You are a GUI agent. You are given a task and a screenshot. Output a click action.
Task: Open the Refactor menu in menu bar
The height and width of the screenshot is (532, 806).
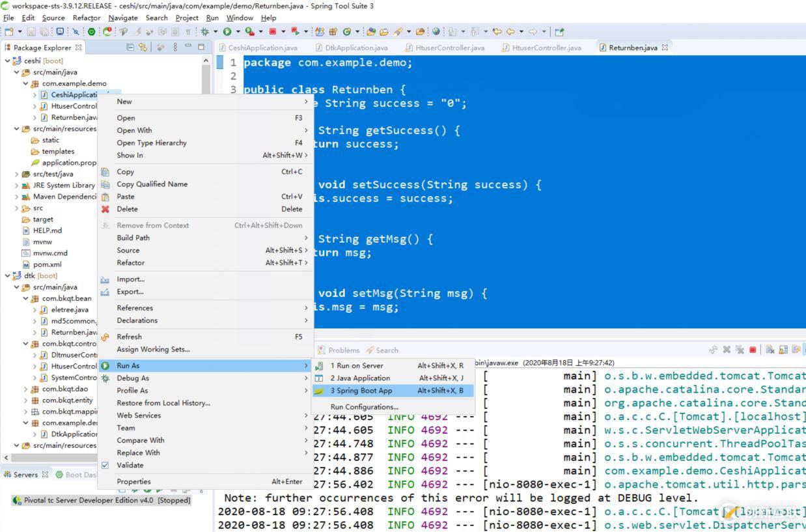click(87, 18)
